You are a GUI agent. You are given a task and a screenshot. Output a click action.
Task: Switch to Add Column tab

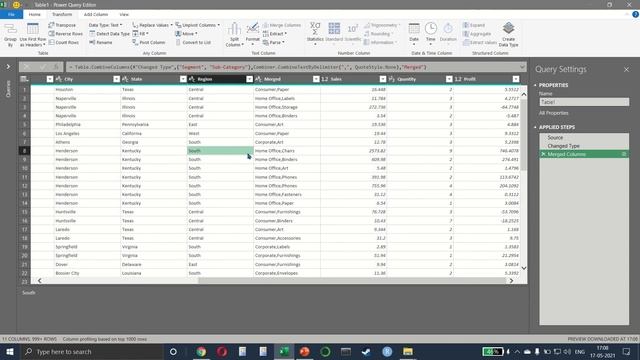96,14
